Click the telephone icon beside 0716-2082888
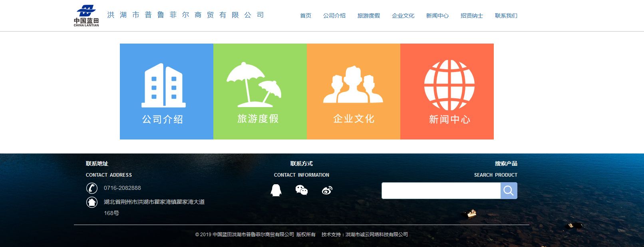The width and height of the screenshot is (644, 247). coord(92,188)
